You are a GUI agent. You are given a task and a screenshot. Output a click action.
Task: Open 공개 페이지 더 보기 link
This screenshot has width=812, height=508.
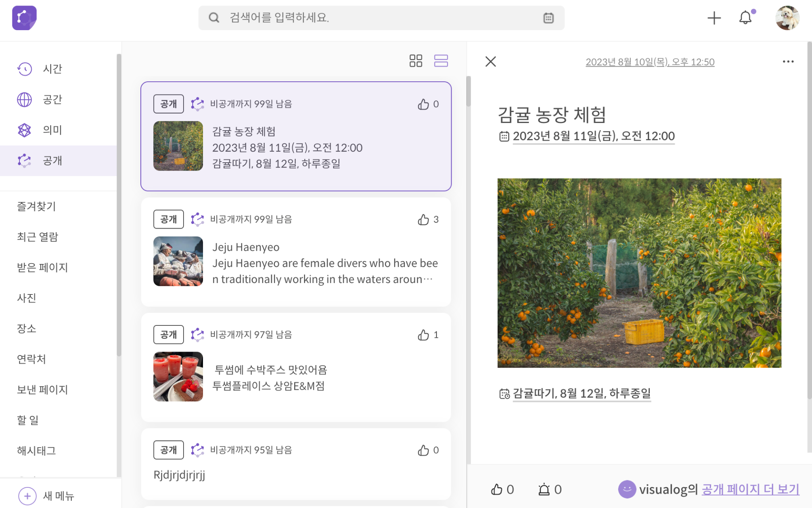point(751,489)
